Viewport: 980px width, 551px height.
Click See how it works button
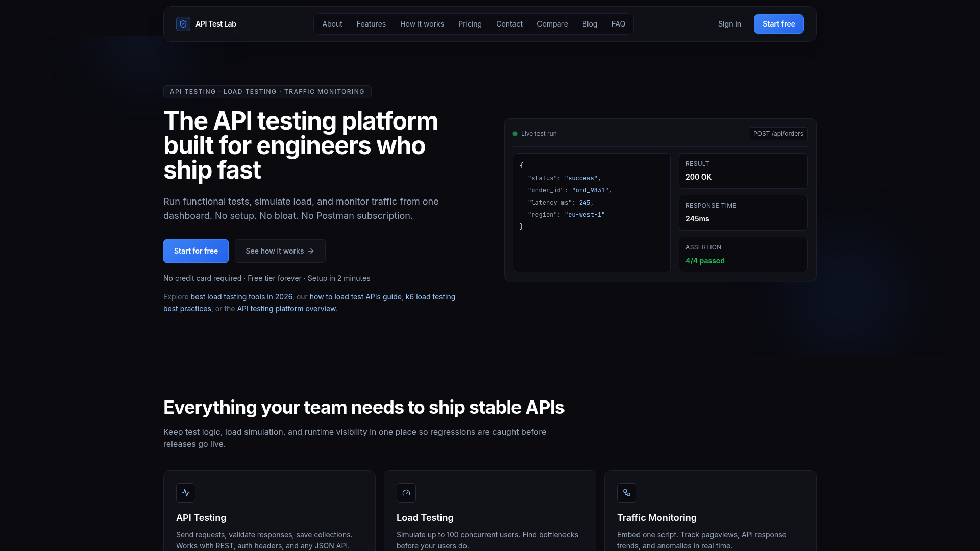point(280,251)
